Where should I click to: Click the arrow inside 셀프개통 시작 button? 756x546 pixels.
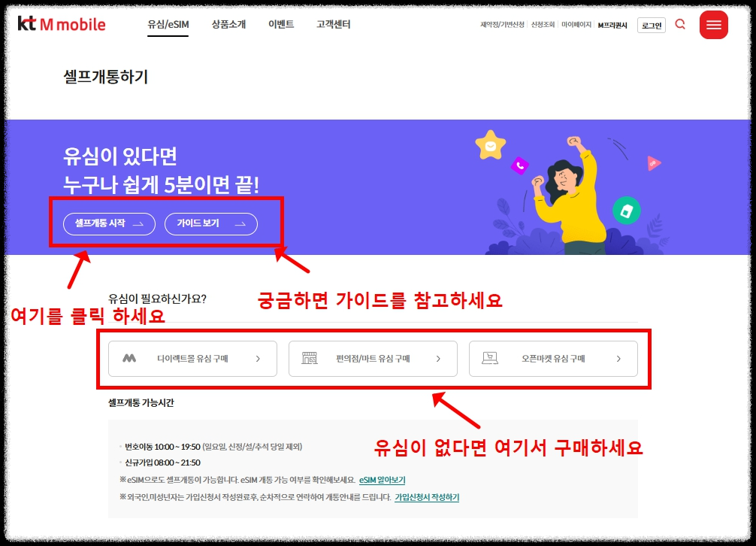(138, 224)
